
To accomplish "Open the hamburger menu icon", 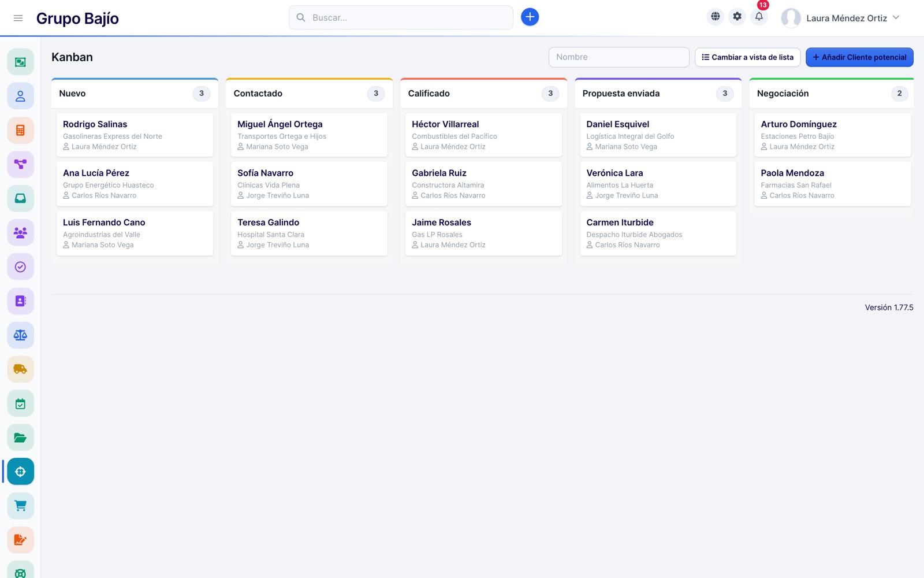I will click(18, 18).
